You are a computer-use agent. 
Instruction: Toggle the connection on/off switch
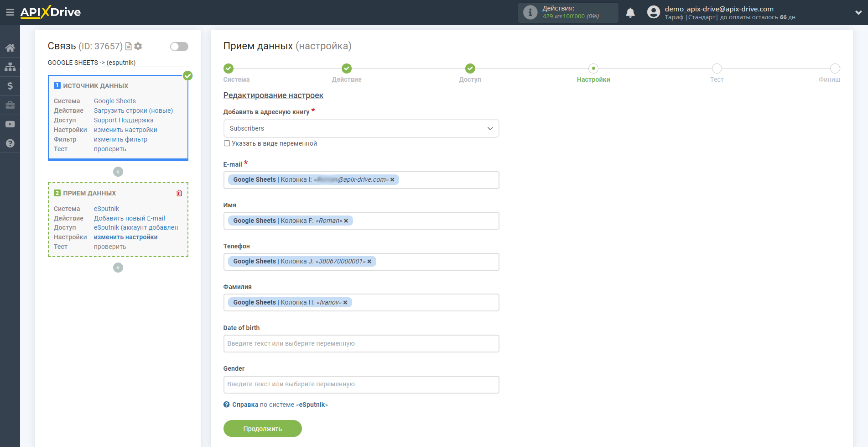pyautogui.click(x=179, y=46)
